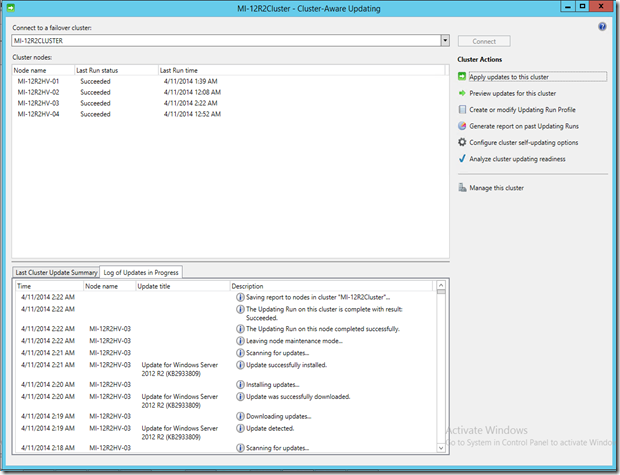Expand the failover cluster dropdown

(444, 41)
